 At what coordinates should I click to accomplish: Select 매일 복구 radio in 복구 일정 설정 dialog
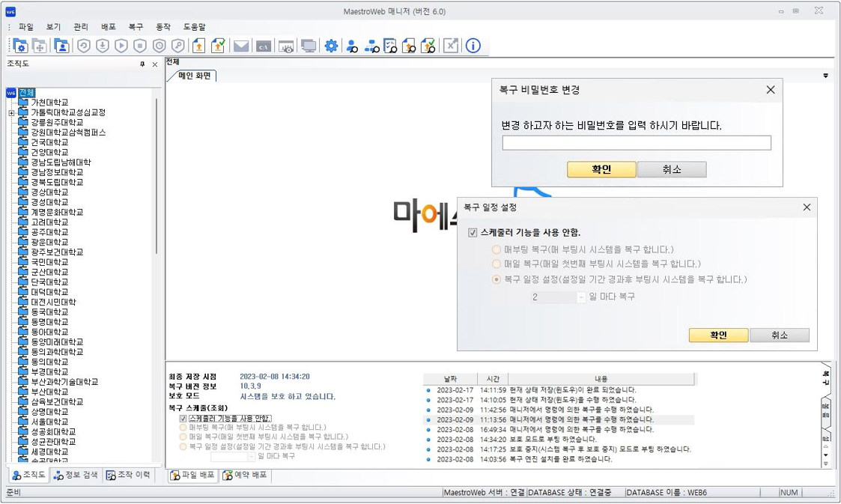point(497,264)
